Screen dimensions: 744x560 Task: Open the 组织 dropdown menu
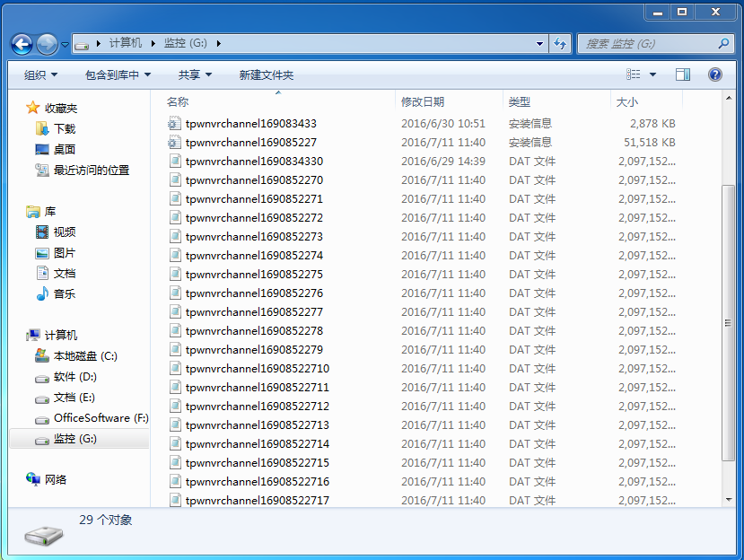click(40, 74)
